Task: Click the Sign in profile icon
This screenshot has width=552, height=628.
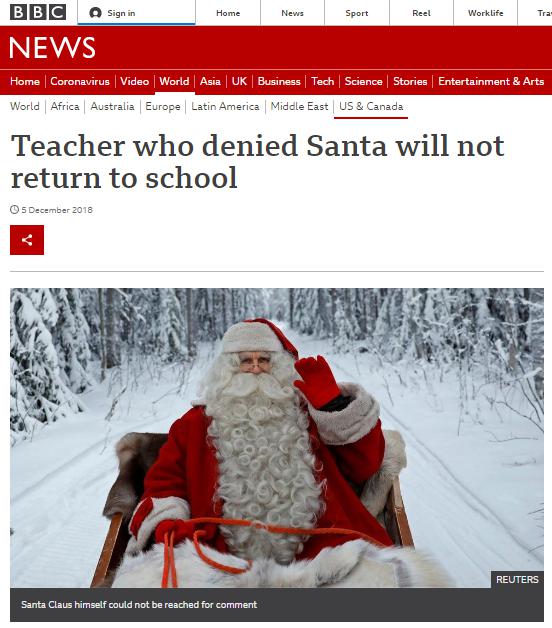Action: [95, 13]
